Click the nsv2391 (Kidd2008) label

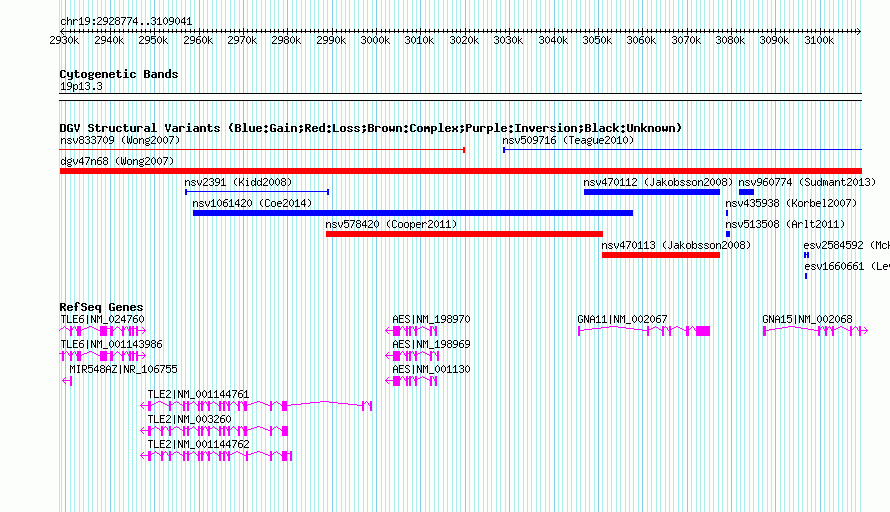238,182
